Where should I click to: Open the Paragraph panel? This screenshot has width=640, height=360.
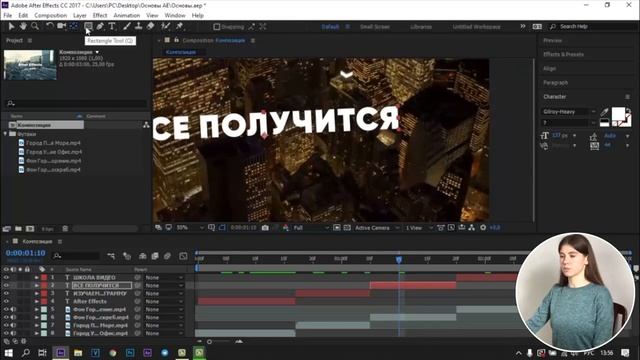[x=556, y=82]
